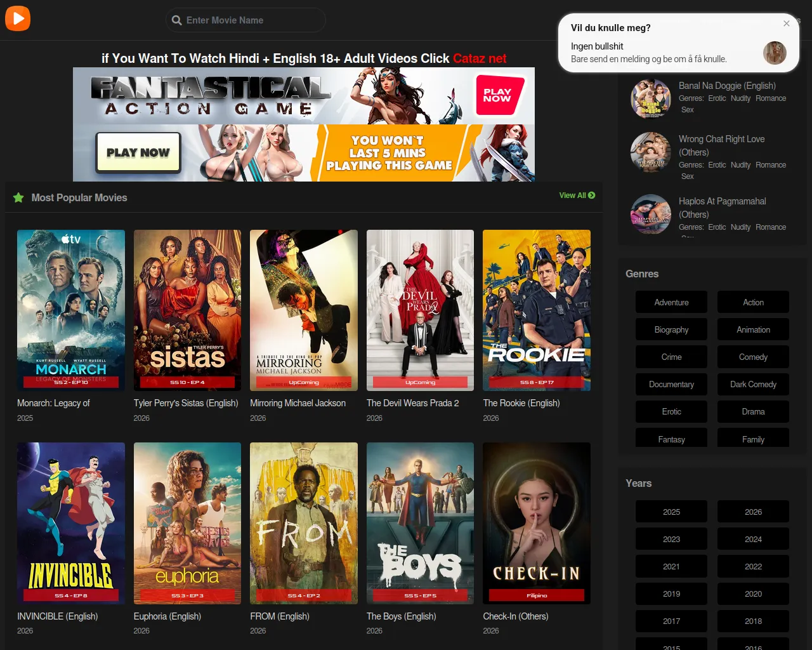Filter by year 2022
Viewport: 812px width, 650px height.
tap(753, 566)
